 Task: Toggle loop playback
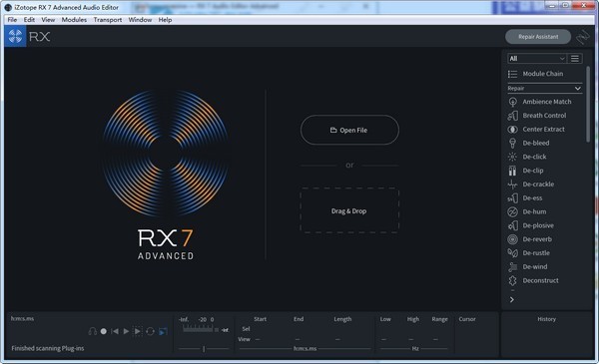pyautogui.click(x=150, y=331)
